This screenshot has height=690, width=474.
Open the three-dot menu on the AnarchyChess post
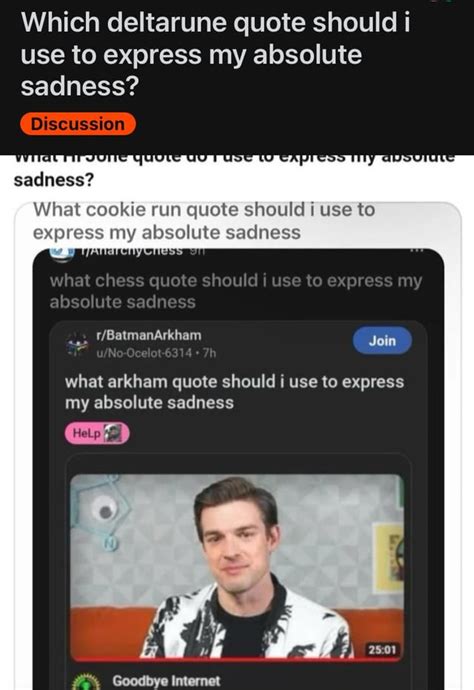click(416, 251)
